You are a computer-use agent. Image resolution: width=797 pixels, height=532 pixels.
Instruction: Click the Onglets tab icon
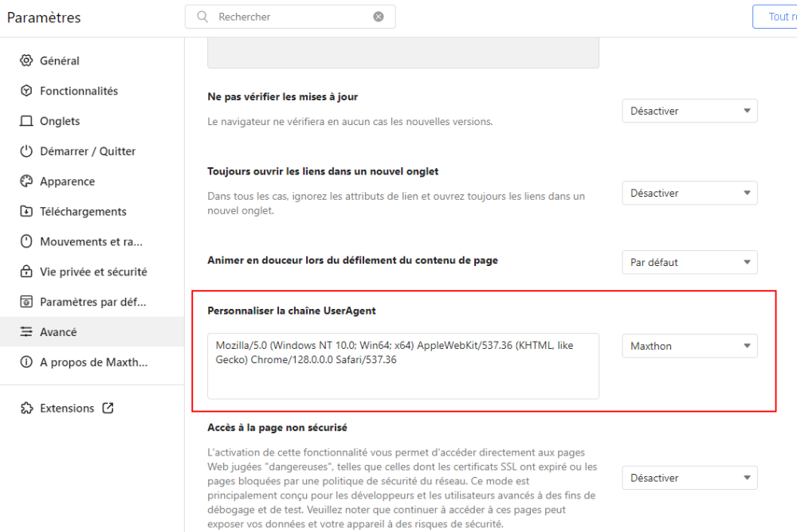click(x=26, y=121)
